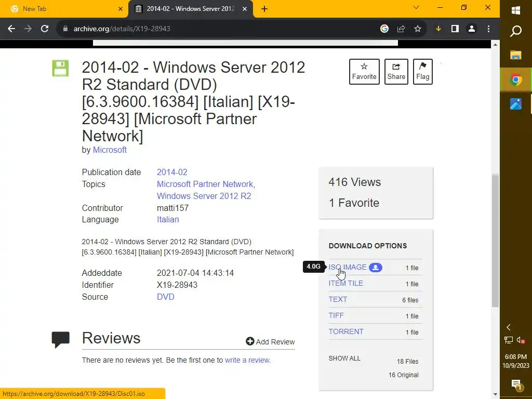The height and width of the screenshot is (399, 532).
Task: Show all download files
Action: click(x=344, y=358)
